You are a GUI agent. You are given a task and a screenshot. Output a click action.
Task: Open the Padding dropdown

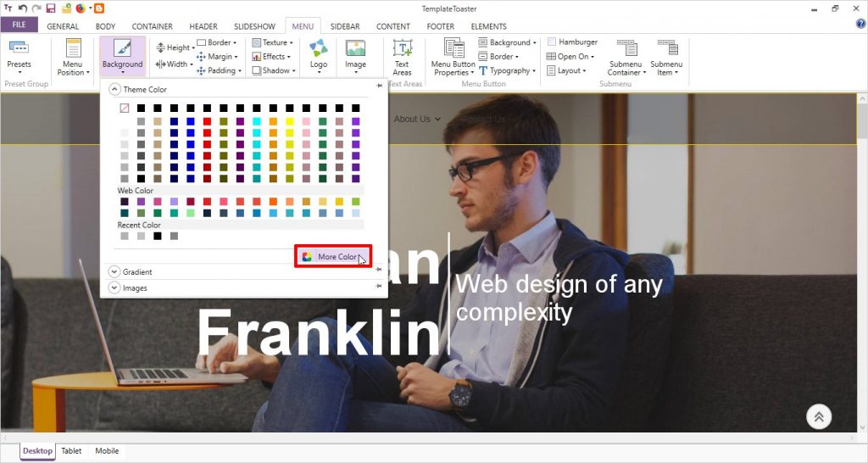(x=219, y=71)
